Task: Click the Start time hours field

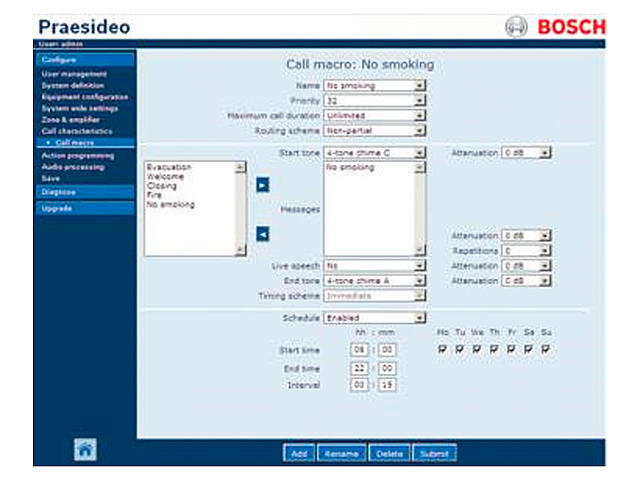Action: click(359, 350)
